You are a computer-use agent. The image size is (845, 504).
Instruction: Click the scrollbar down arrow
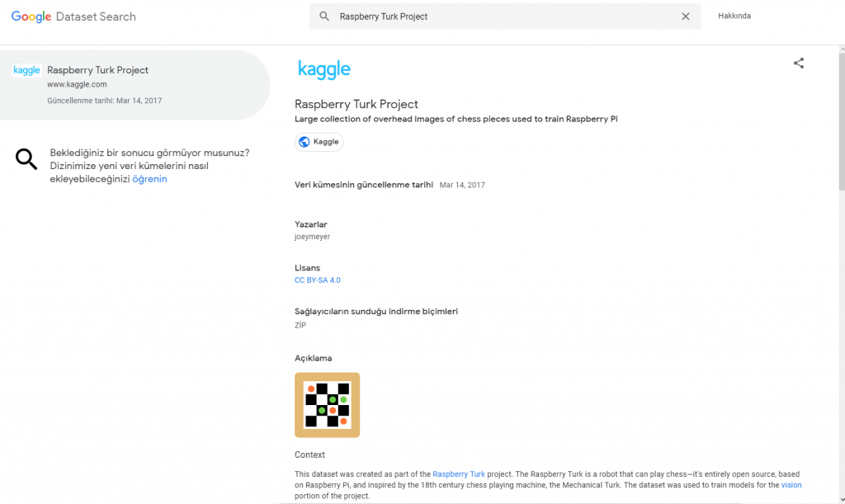842,500
